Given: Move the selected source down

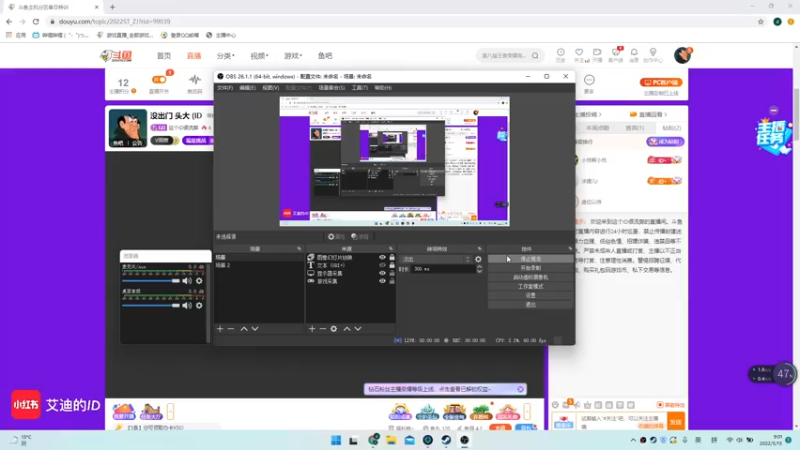Looking at the screenshot, I should (358, 329).
